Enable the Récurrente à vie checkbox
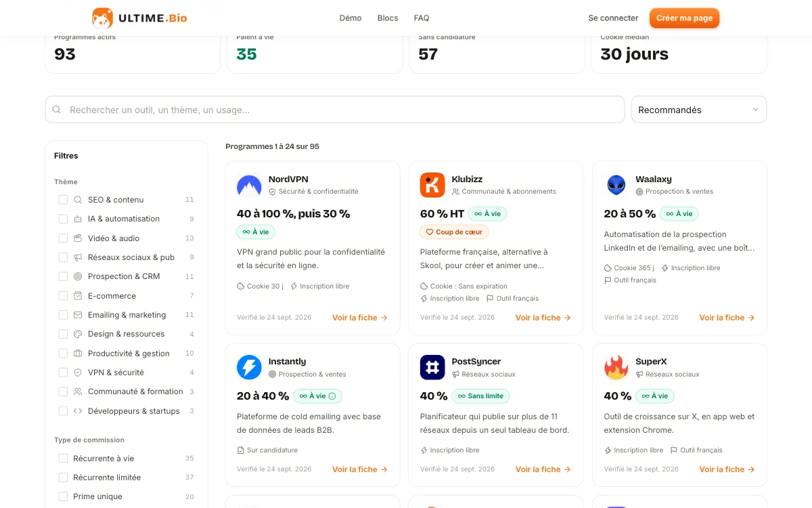812x508 pixels. point(63,459)
